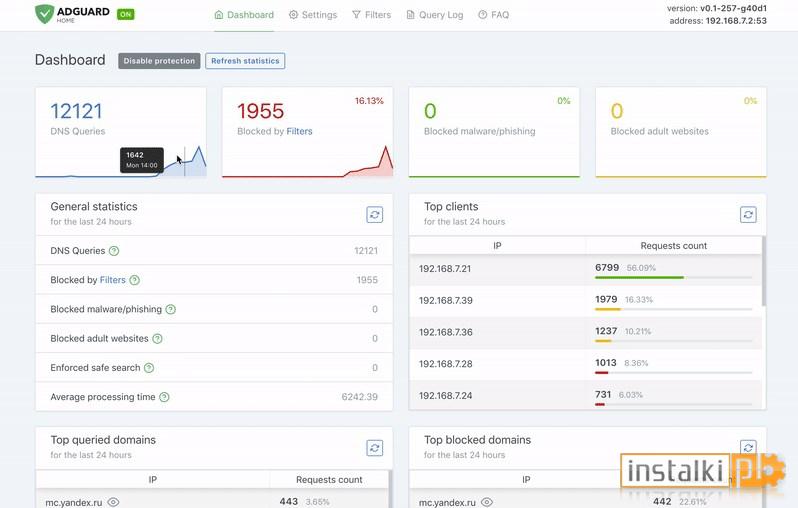
Task: Click help icon beside Enforced safe search
Action: pyautogui.click(x=149, y=368)
